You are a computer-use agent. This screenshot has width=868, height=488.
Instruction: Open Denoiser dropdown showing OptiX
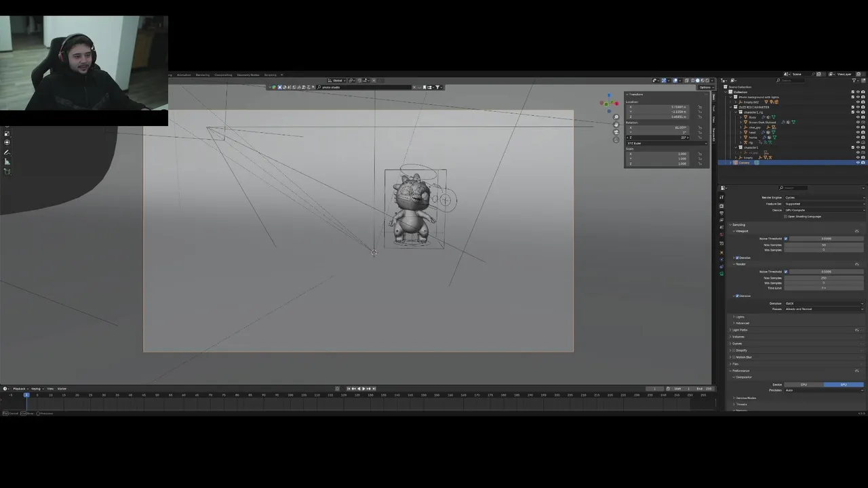click(x=825, y=304)
